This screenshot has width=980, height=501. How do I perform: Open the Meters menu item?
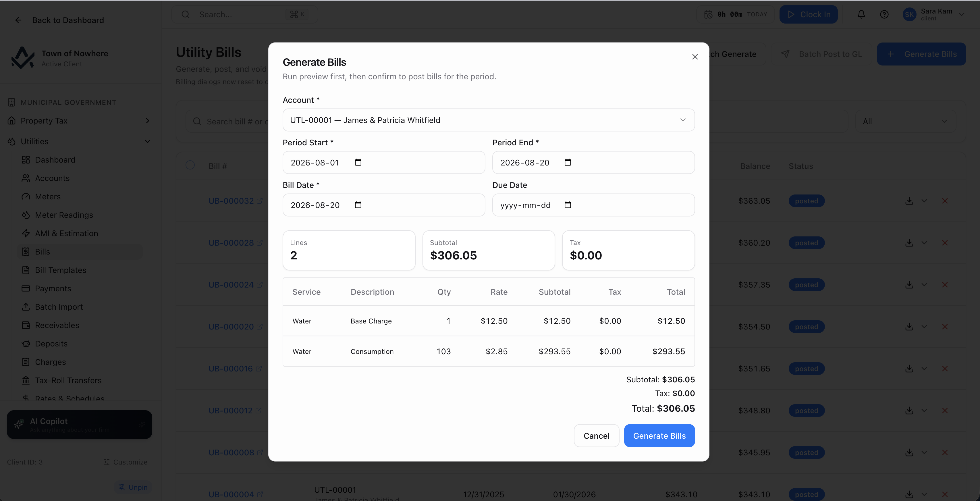(48, 197)
